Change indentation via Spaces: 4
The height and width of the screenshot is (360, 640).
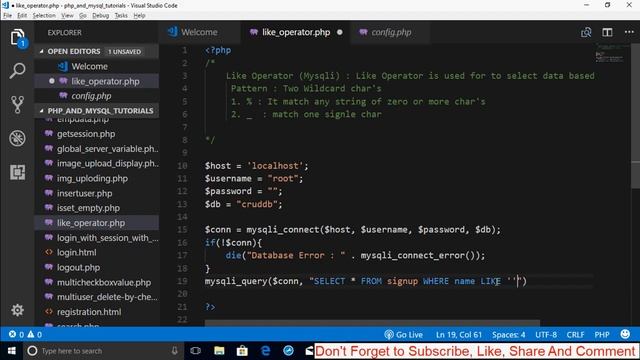tap(509, 334)
